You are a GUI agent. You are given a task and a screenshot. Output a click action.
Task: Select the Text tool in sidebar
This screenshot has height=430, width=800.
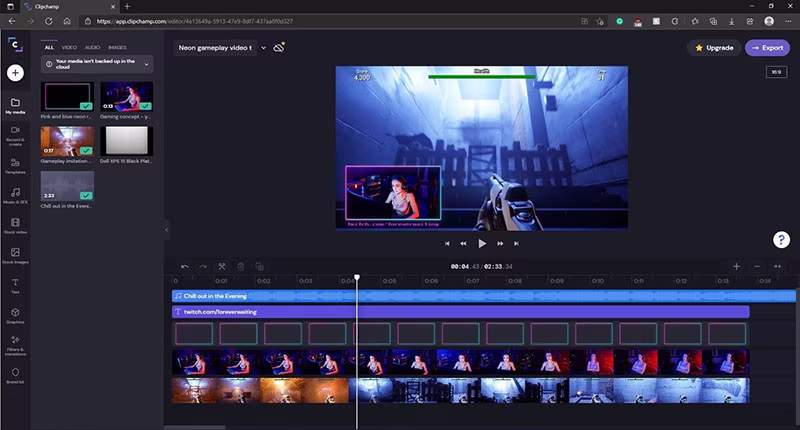(15, 285)
